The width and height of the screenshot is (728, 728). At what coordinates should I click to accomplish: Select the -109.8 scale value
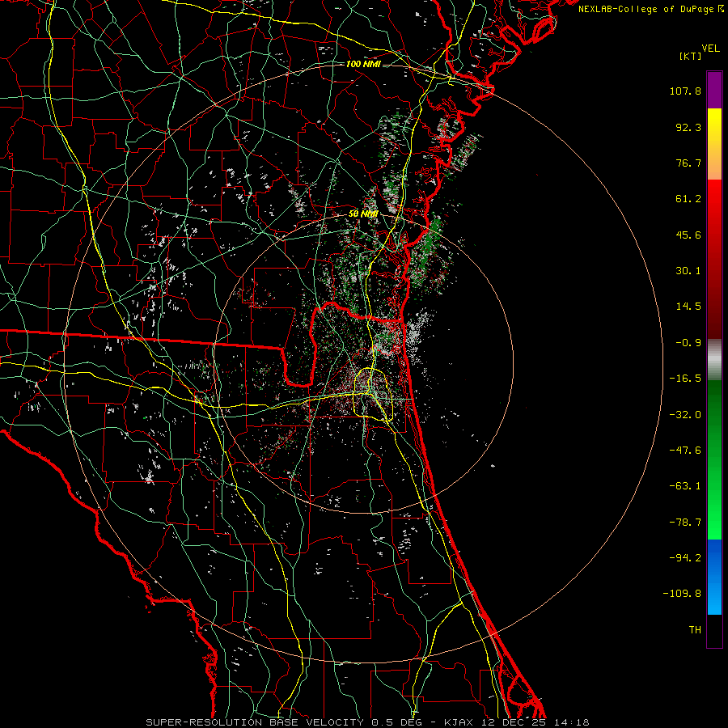(682, 594)
